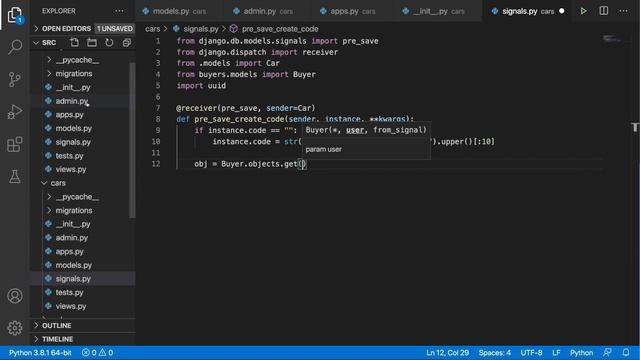Open upper folder's apps.py file
This screenshot has height=360, width=640.
69,115
